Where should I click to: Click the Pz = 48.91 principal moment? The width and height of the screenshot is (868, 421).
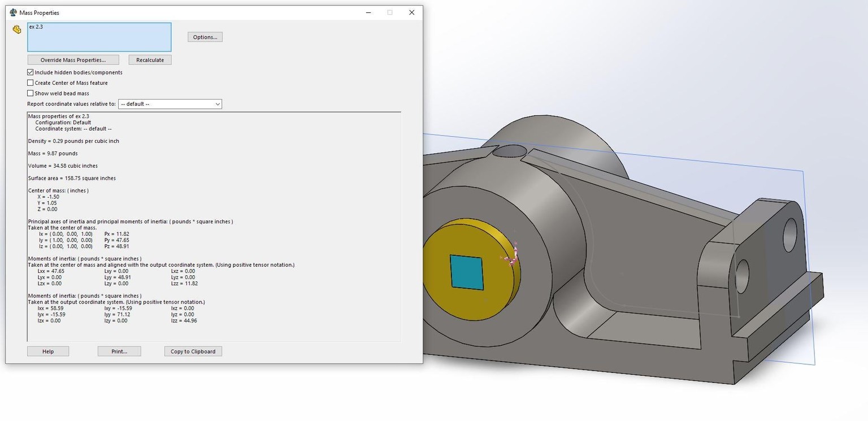tap(117, 246)
